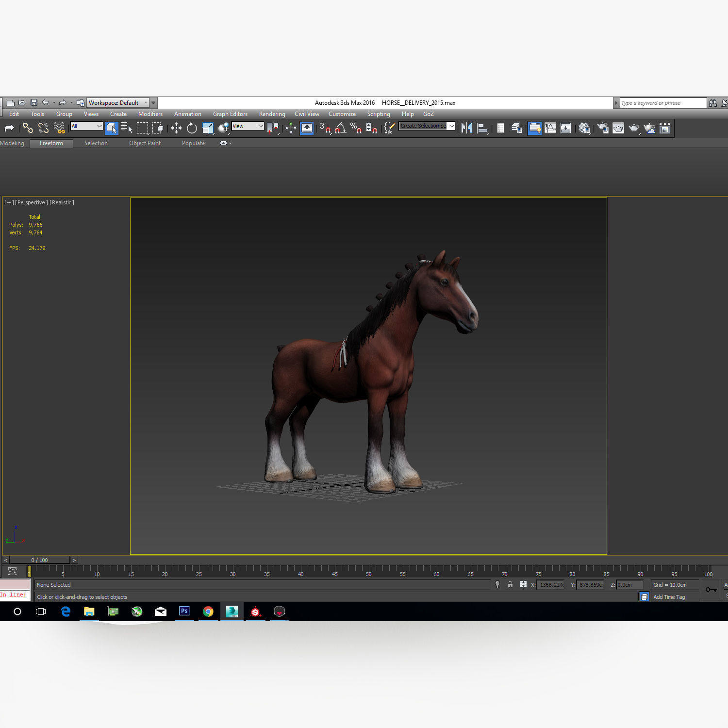Activate the Select and Scale tool
This screenshot has width=728, height=728.
point(208,128)
